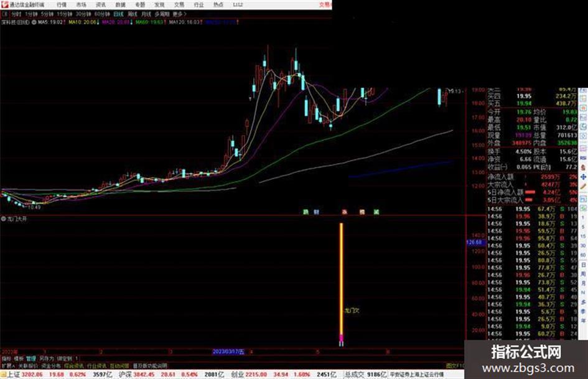Click the 模板 template button
The width and height of the screenshot is (588, 379).
click(x=19, y=358)
